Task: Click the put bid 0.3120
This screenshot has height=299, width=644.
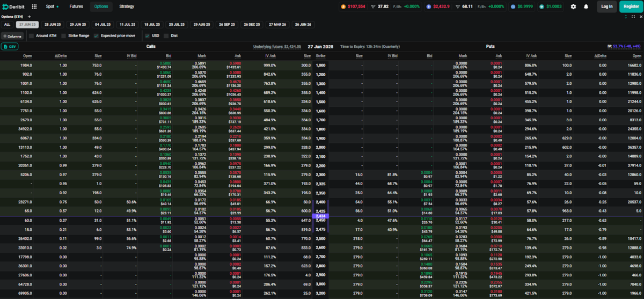Action: (x=426, y=291)
